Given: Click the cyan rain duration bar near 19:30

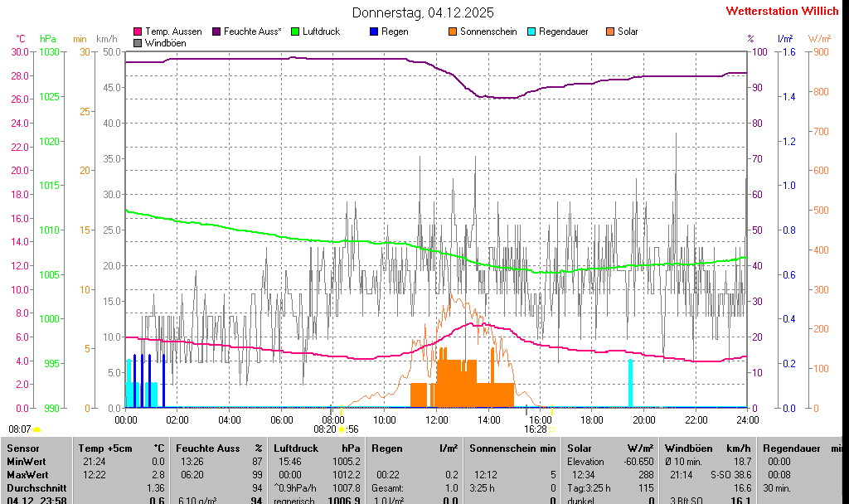Looking at the screenshot, I should pyautogui.click(x=630, y=383).
